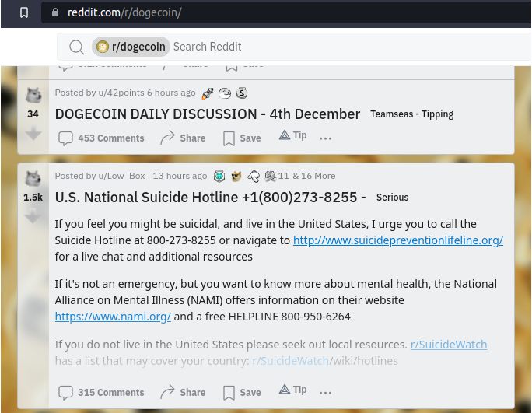Open more options on daily discussion post
The width and height of the screenshot is (532, 413).
pos(325,138)
